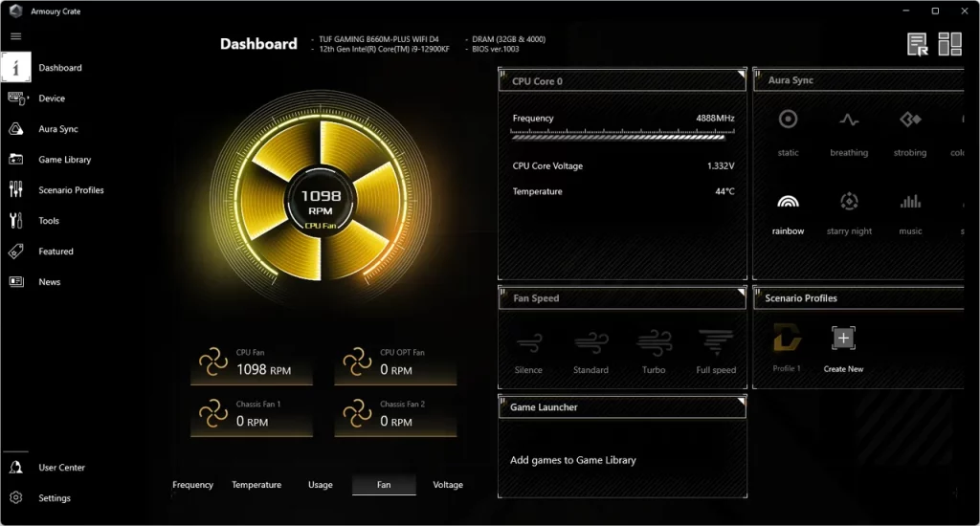Screen dimensions: 980x526
Task: Click the Settings gear icon
Action: point(15,498)
